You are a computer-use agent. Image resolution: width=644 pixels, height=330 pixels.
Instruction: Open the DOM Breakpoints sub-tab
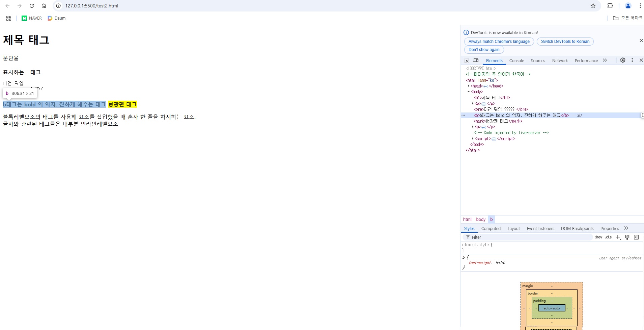tap(577, 229)
